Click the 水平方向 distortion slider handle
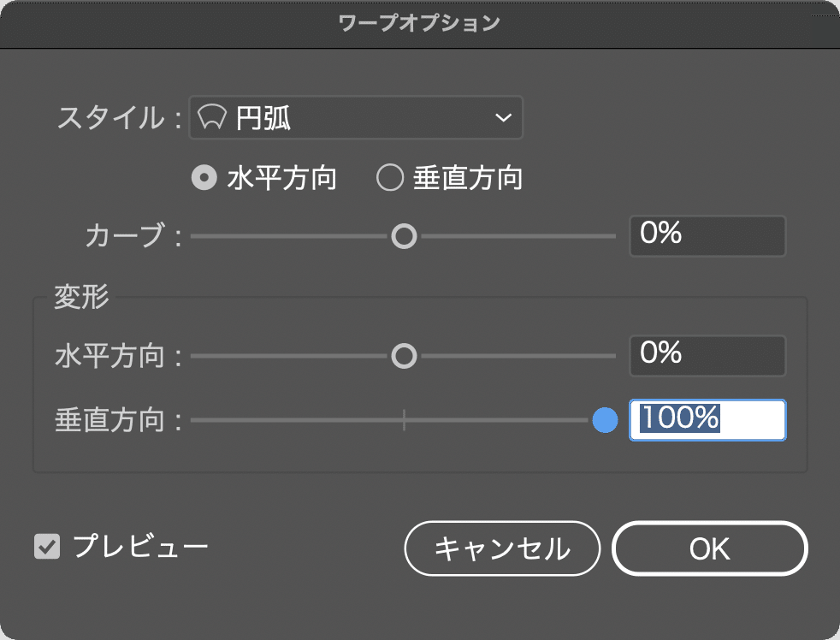This screenshot has height=640, width=840. click(x=404, y=355)
